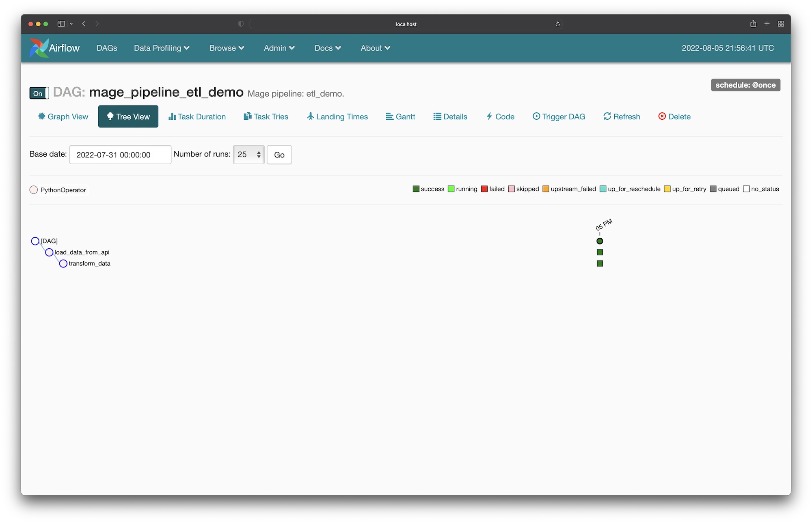Click the up_for_retry legend swatch
The width and height of the screenshot is (812, 523).
667,189
